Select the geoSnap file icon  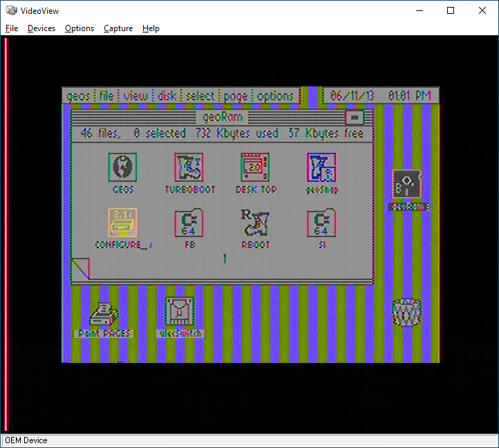[x=321, y=167]
